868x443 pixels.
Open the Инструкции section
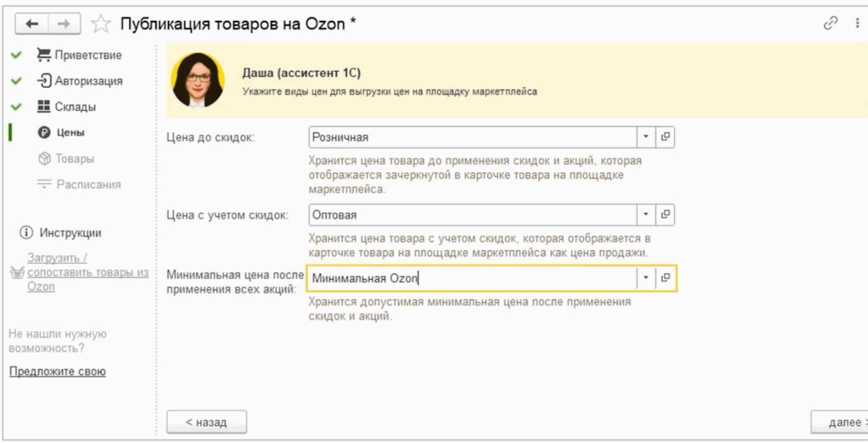pyautogui.click(x=70, y=233)
